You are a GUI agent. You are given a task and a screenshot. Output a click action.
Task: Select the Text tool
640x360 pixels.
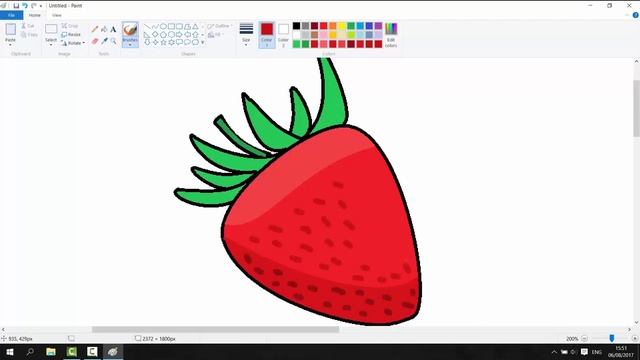[113, 29]
